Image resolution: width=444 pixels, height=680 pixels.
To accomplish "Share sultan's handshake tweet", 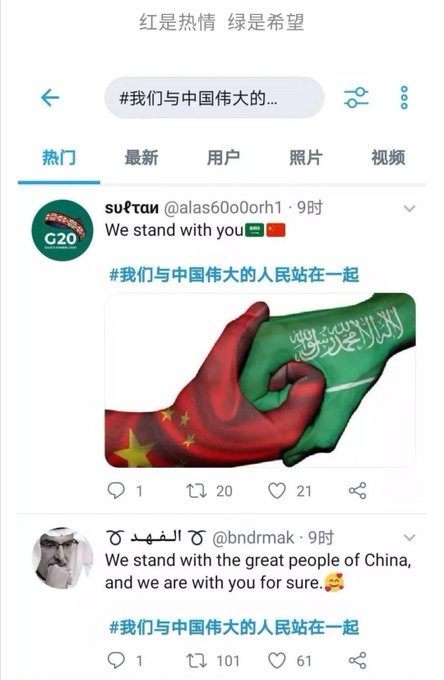I will coord(358,491).
